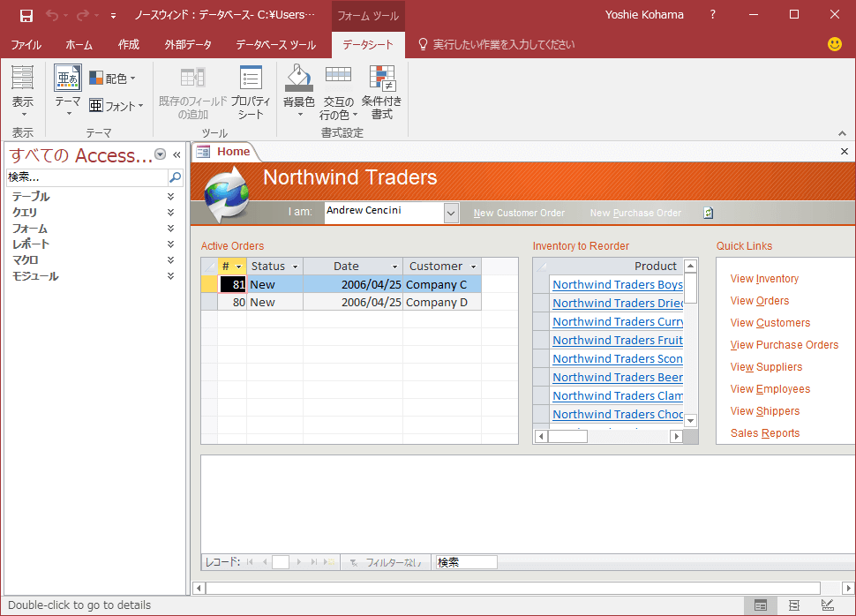Click the Help question mark icon

(x=712, y=15)
